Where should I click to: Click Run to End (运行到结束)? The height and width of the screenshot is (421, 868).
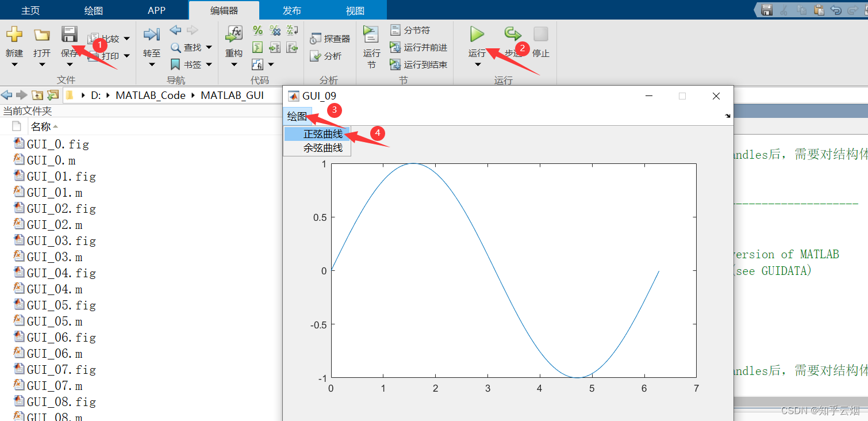418,64
